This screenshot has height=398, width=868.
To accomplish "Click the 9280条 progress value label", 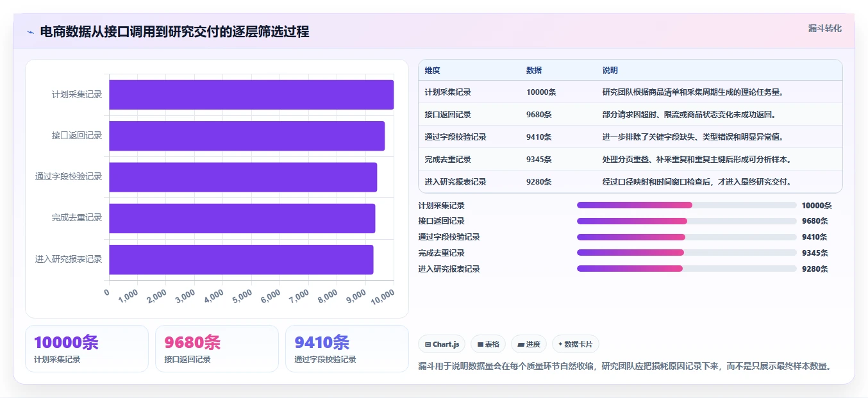I will click(x=815, y=269).
